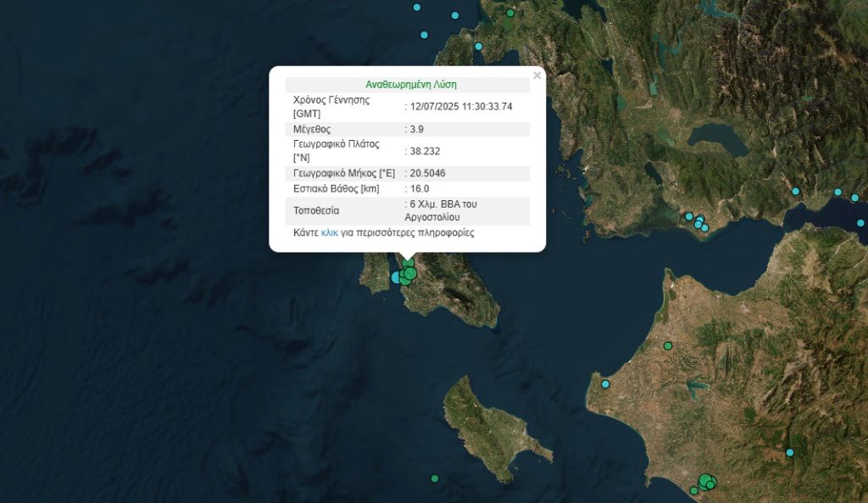Click the cyan marker at the top-left edge of the sea
The width and height of the screenshot is (868, 503).
pos(416,7)
